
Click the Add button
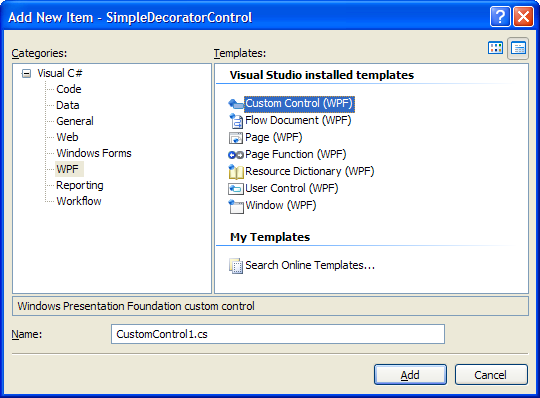pos(410,375)
